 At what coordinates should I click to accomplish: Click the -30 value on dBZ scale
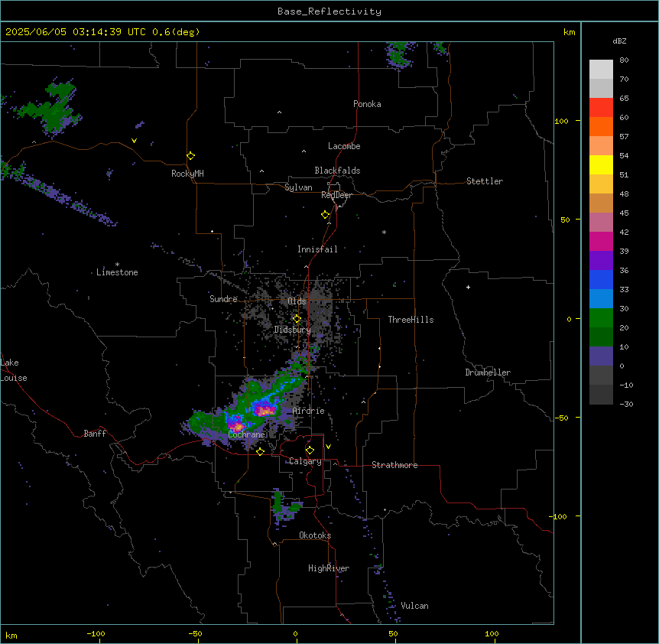[x=626, y=404]
